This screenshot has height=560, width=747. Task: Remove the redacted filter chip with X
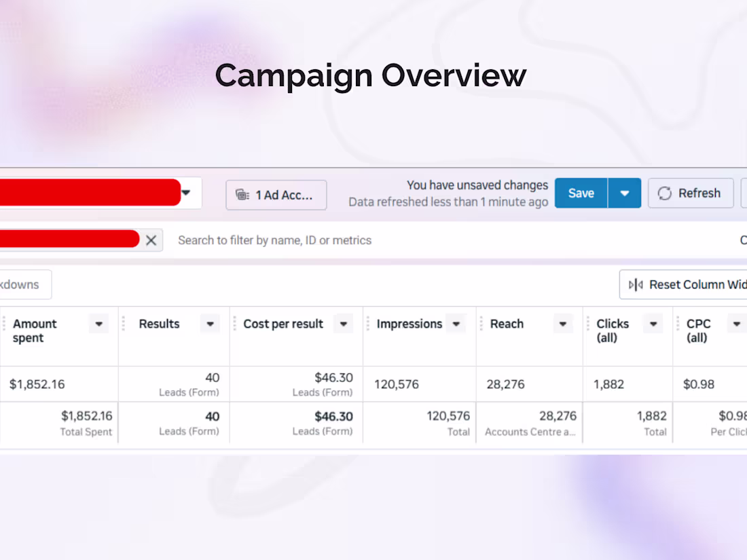pyautogui.click(x=151, y=240)
